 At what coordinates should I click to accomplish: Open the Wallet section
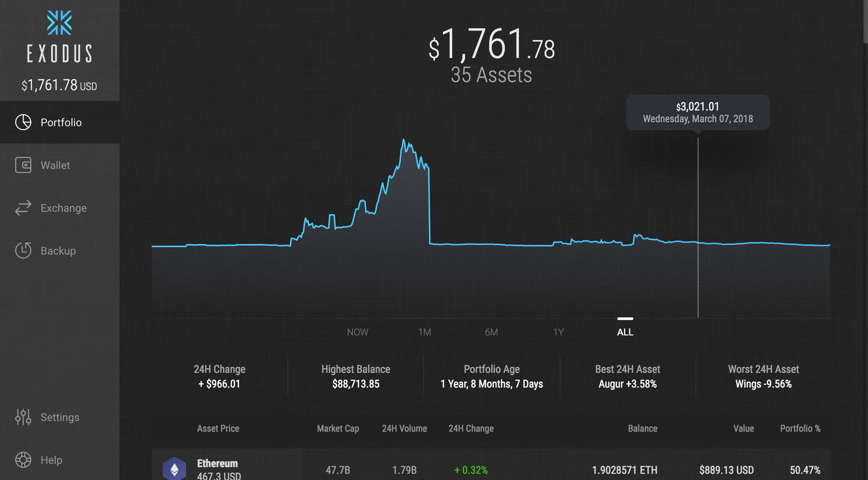[x=60, y=165]
